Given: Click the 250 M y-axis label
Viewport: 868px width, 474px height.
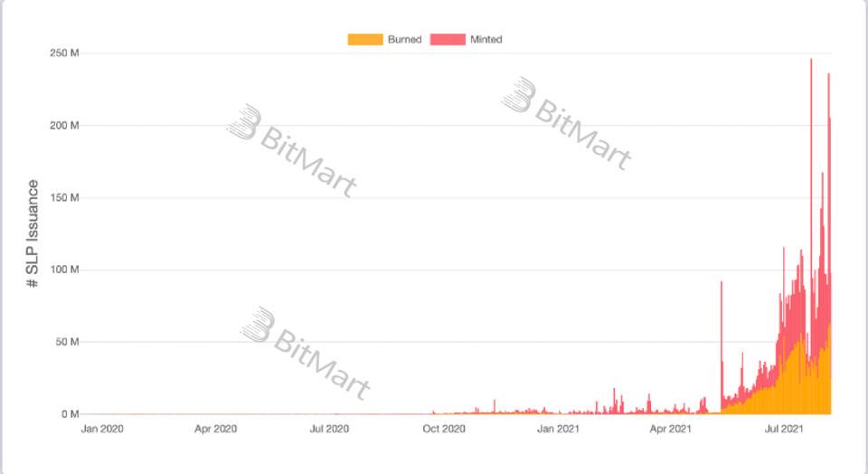Looking at the screenshot, I should point(62,53).
